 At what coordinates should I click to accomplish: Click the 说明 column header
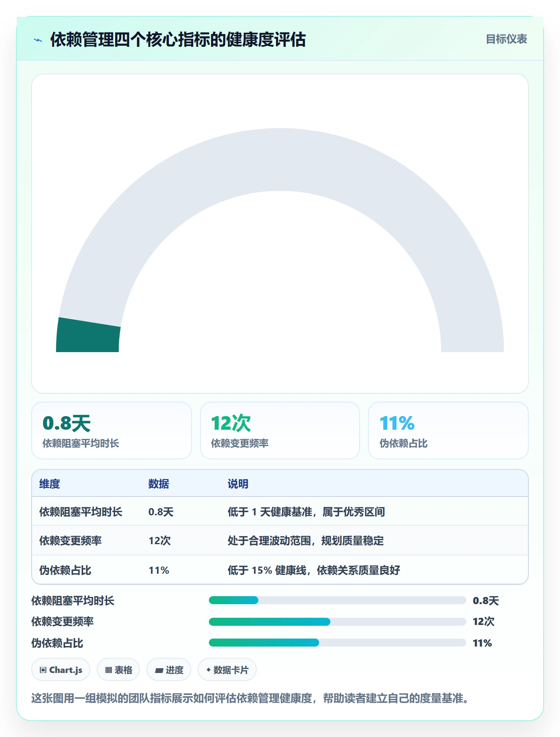(238, 484)
